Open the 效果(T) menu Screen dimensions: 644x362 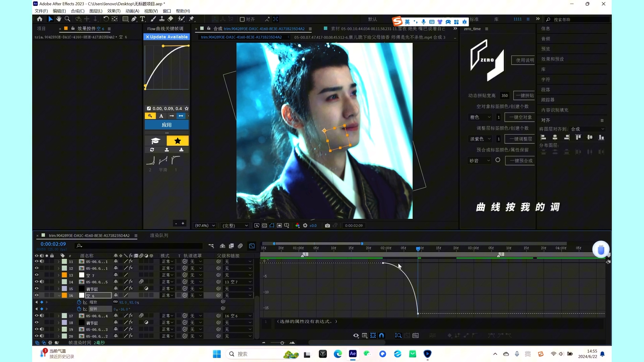(x=114, y=11)
